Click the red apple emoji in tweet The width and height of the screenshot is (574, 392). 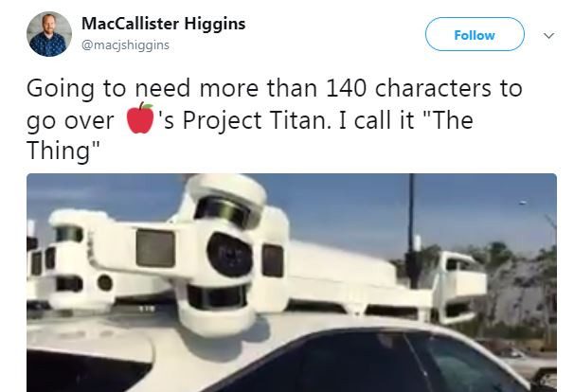click(140, 118)
